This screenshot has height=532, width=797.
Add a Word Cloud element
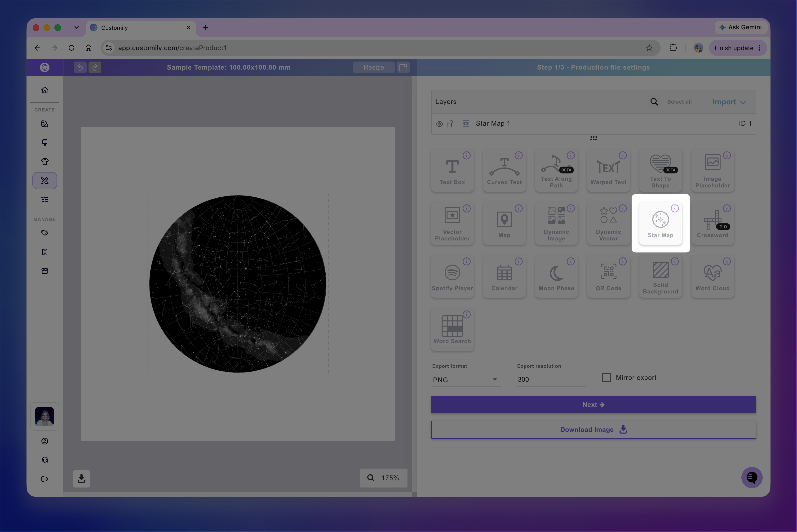coord(713,276)
